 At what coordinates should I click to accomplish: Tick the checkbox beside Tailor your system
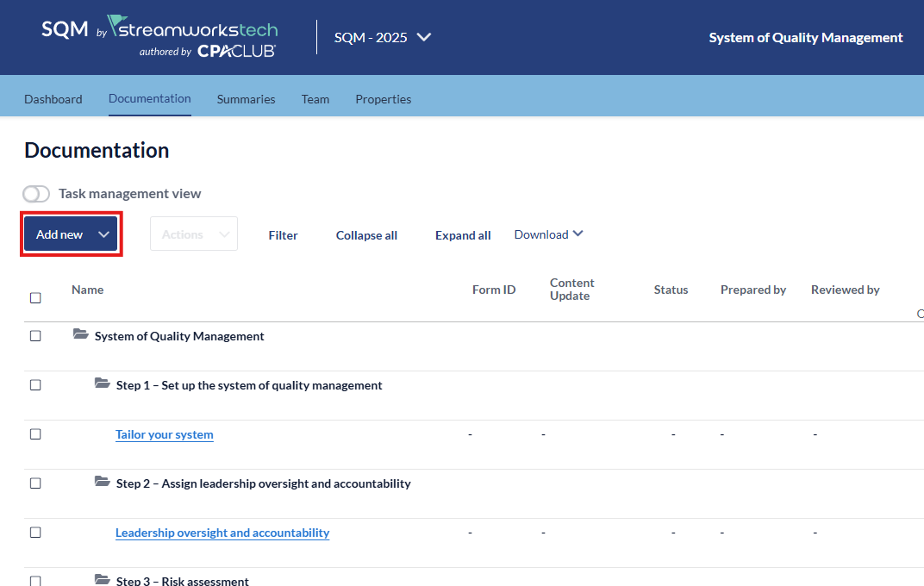35,434
